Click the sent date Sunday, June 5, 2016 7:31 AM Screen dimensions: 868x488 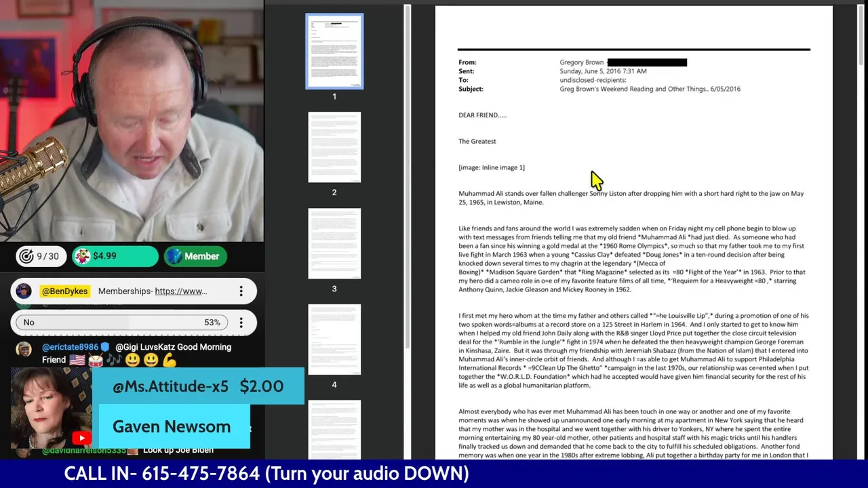point(603,71)
